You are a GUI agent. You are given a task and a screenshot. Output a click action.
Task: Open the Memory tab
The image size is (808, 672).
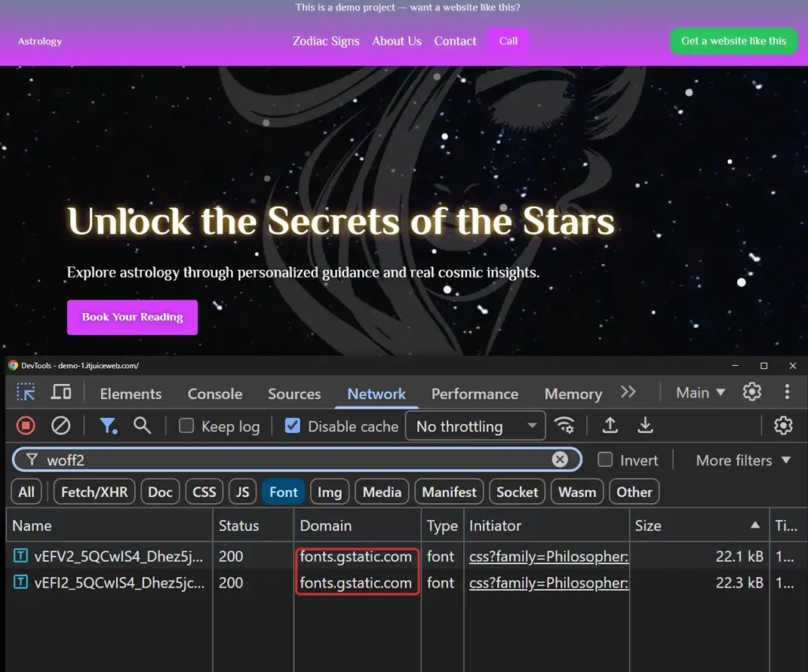pyautogui.click(x=573, y=394)
